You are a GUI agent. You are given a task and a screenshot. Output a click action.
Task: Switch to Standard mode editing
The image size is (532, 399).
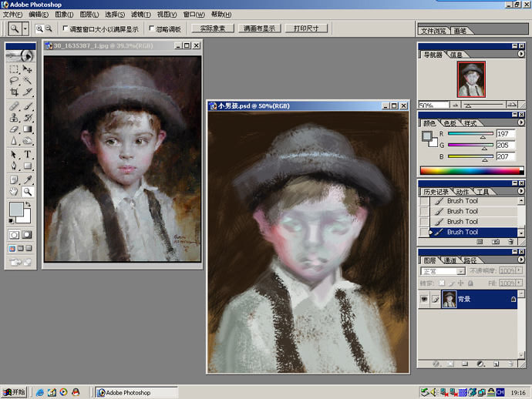coord(14,235)
